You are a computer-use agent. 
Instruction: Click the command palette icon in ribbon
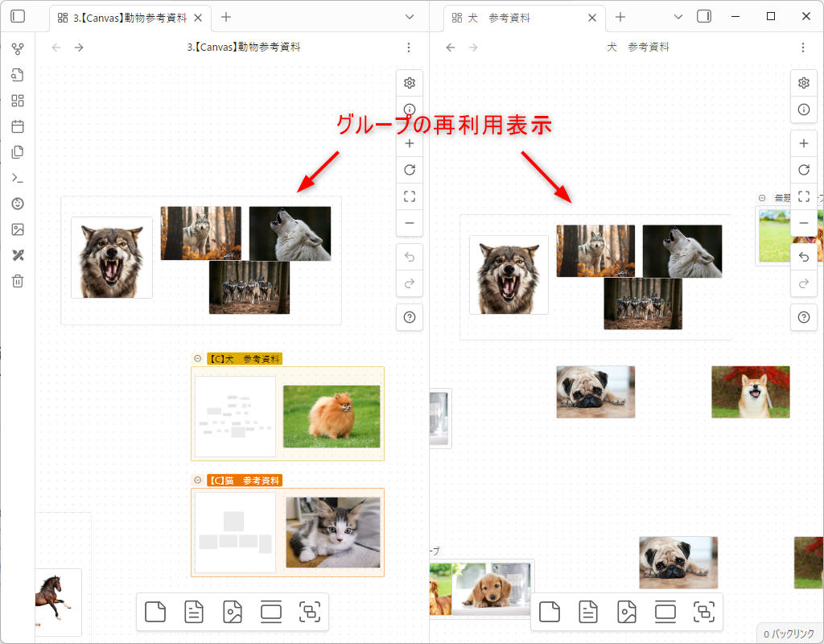(x=18, y=178)
